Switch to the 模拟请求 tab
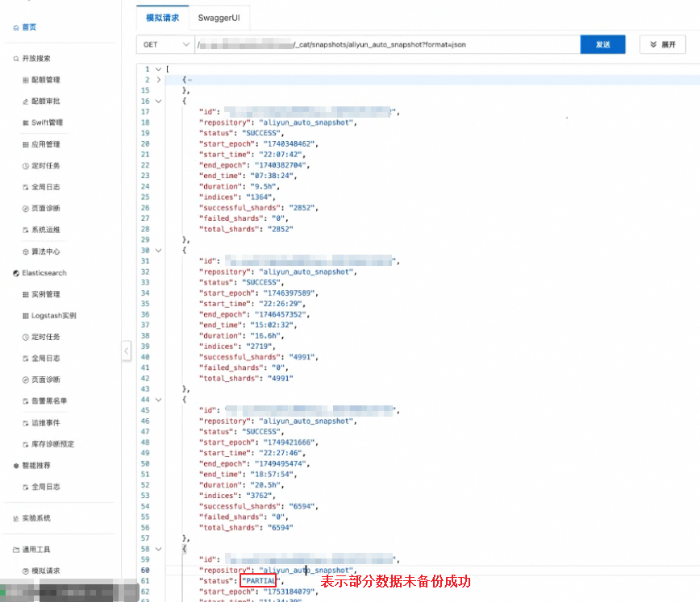The width and height of the screenshot is (700, 602). pos(163,18)
